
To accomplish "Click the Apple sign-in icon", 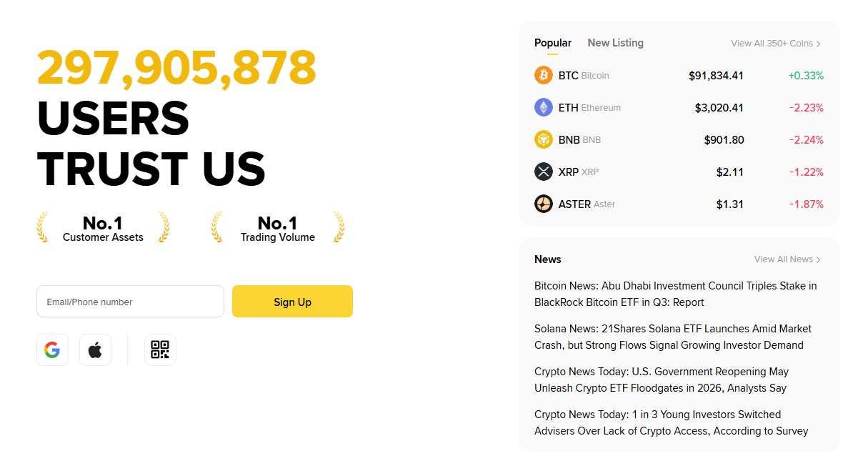I will [95, 350].
